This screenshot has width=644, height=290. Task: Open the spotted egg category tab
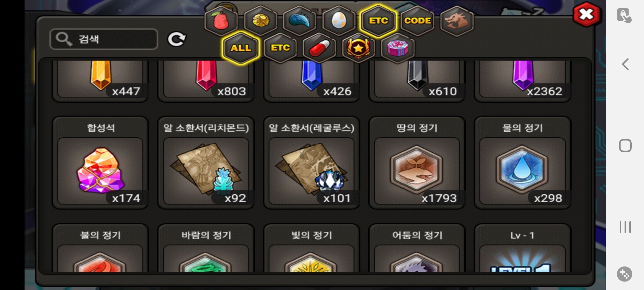(339, 21)
